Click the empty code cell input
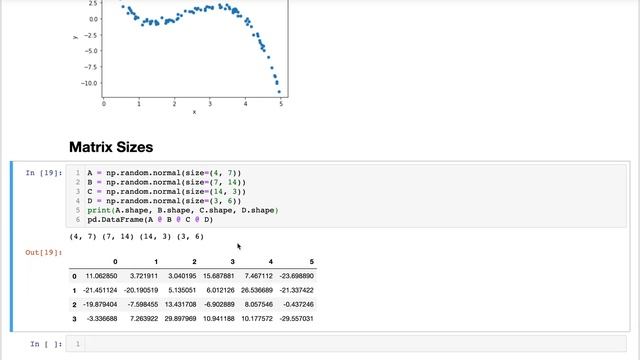 tap(346, 344)
